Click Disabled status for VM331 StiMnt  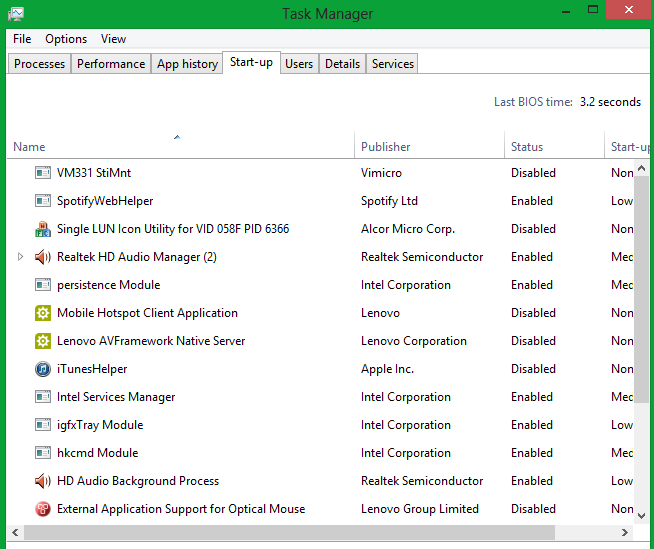tap(533, 173)
